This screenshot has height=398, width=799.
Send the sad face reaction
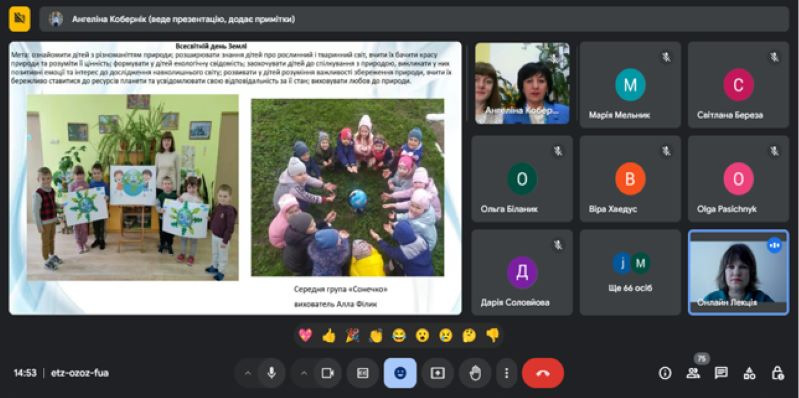pos(446,335)
